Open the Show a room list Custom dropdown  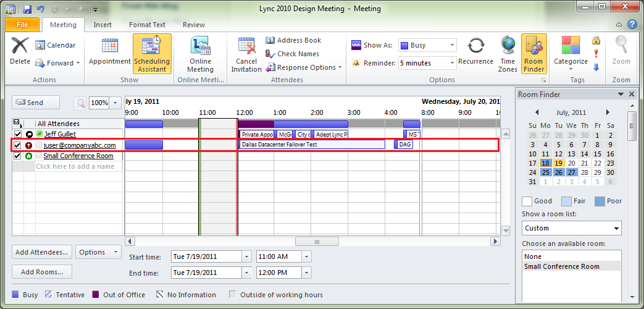click(x=616, y=228)
